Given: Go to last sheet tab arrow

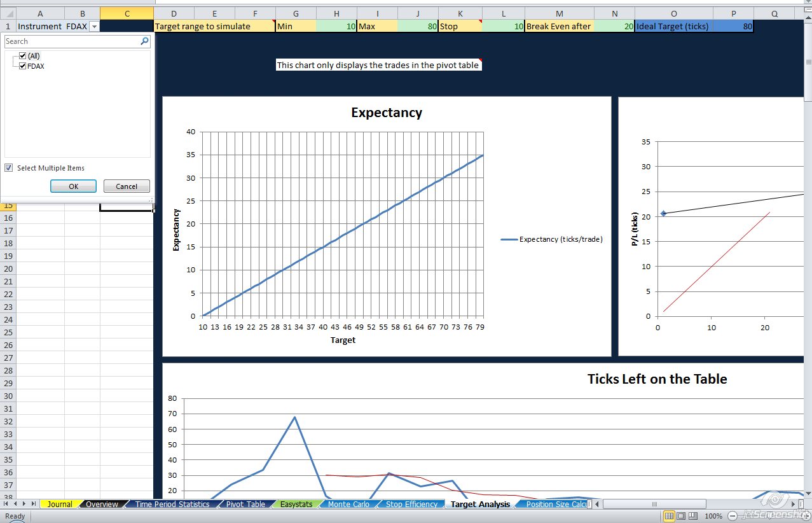Looking at the screenshot, I should pos(34,504).
